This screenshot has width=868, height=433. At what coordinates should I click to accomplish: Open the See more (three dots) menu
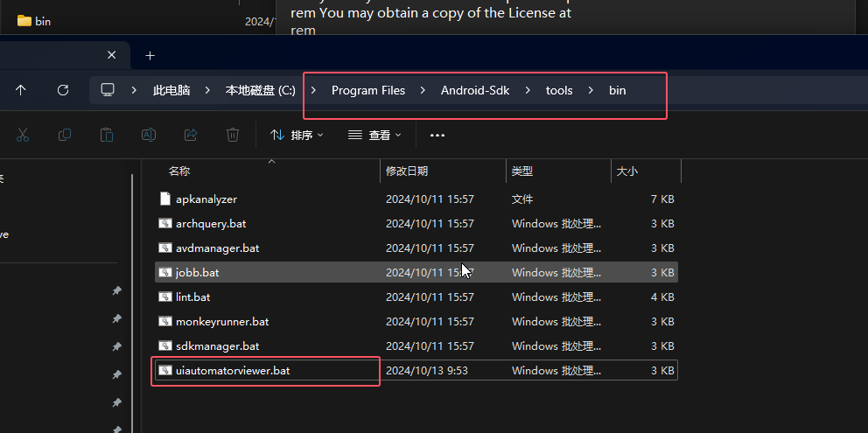pyautogui.click(x=437, y=135)
